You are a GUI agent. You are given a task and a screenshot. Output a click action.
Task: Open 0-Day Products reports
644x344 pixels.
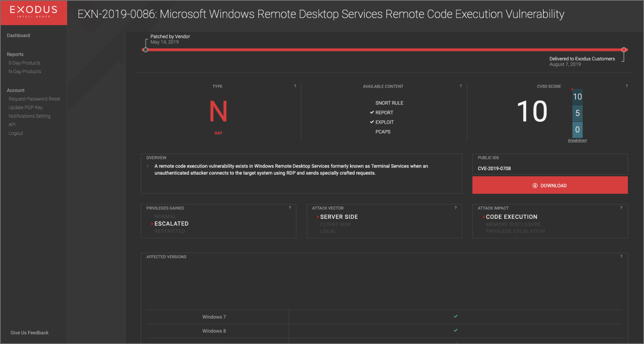point(24,63)
